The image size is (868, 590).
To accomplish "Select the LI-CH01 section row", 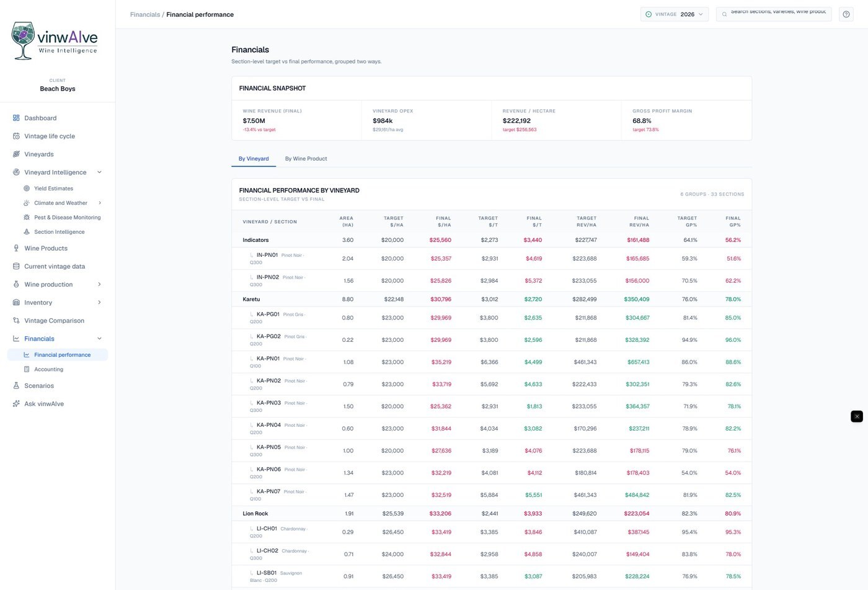I will pos(492,532).
